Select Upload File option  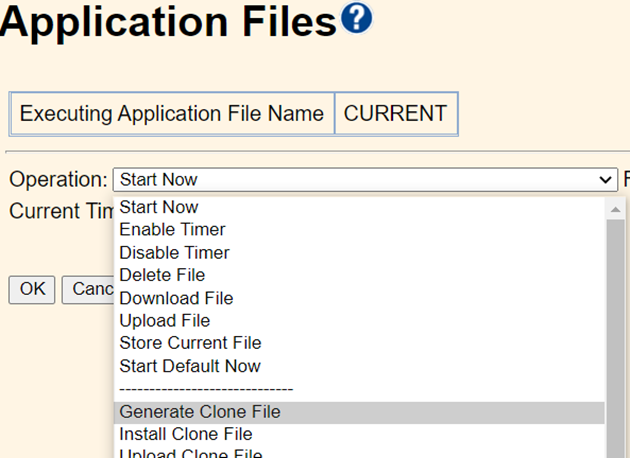click(x=164, y=321)
